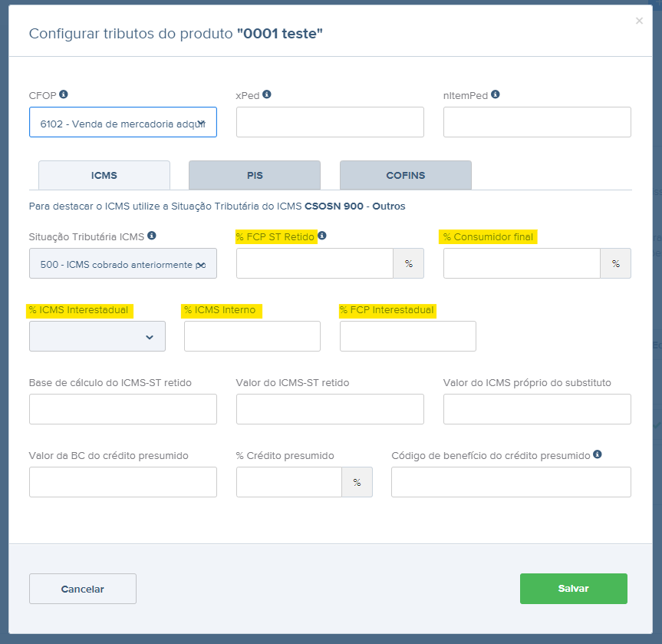Image resolution: width=662 pixels, height=644 pixels.
Task: Click the info icon beside xPed
Action: coord(267,94)
